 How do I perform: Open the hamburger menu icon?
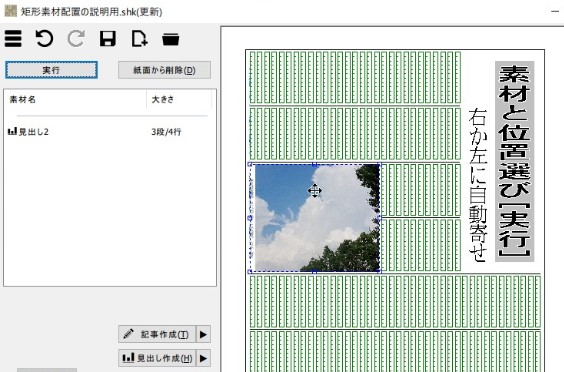[13, 38]
